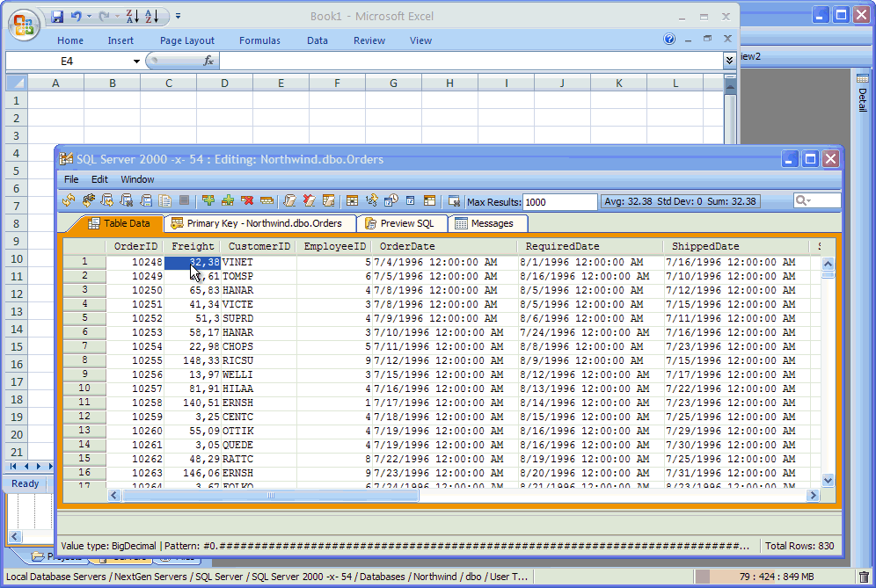Screen dimensions: 876x588
Task: Click the Select All corner in Excel grid
Action: [17, 83]
